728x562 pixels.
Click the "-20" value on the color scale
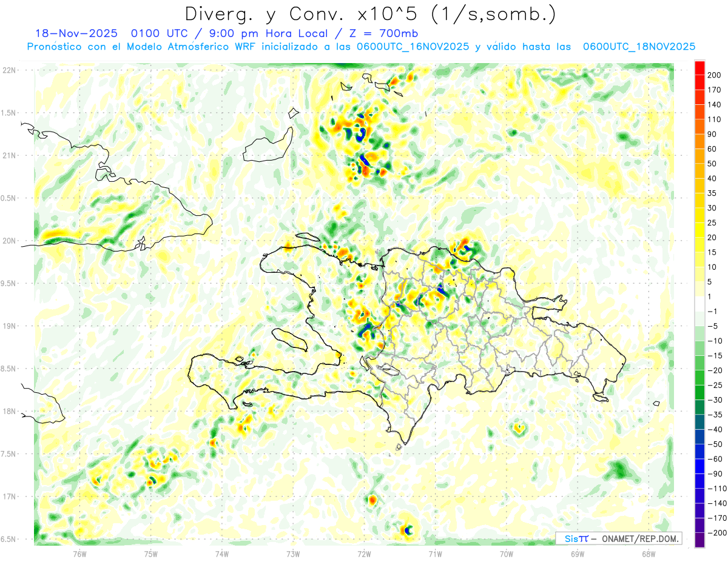716,370
